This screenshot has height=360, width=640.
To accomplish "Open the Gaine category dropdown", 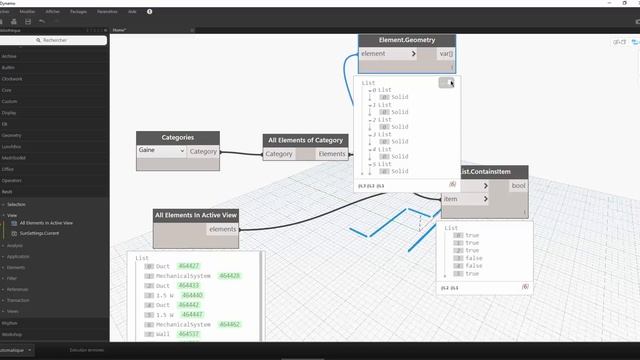I will coord(162,151).
